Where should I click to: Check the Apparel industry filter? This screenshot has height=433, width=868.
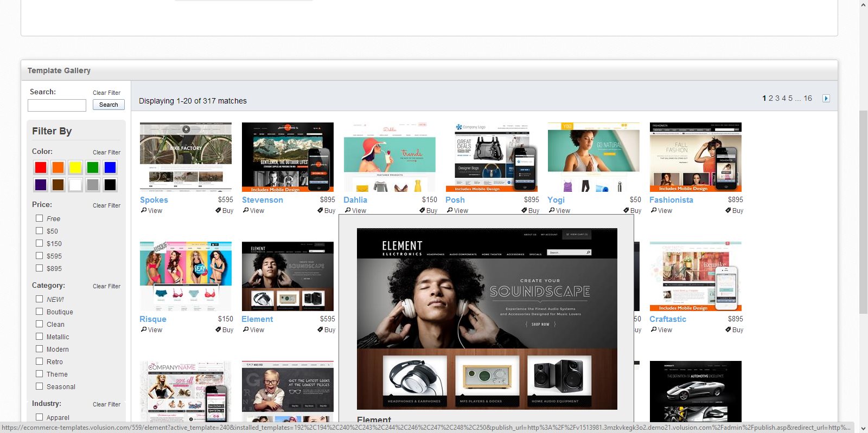click(39, 417)
